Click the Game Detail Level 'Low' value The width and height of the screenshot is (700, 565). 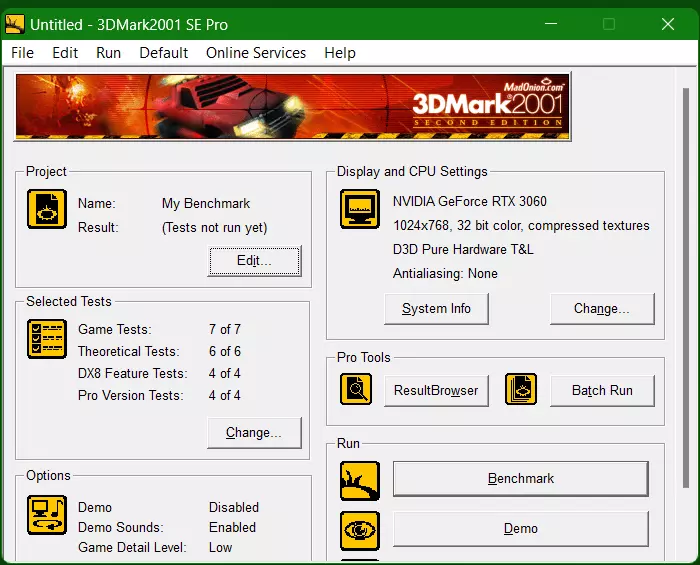tap(220, 548)
